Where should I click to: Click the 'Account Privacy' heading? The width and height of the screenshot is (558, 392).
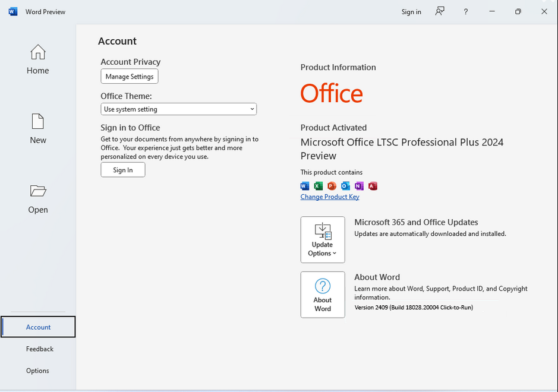point(130,62)
